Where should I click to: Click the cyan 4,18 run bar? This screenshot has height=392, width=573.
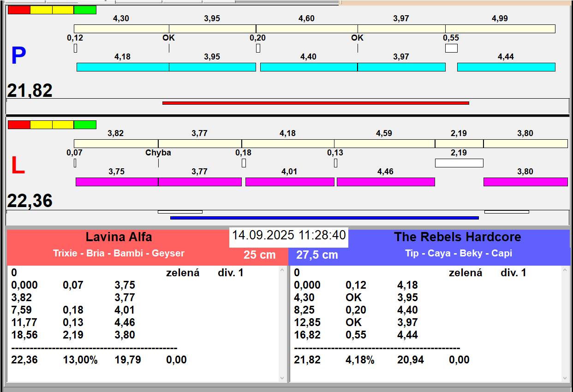tap(123, 67)
